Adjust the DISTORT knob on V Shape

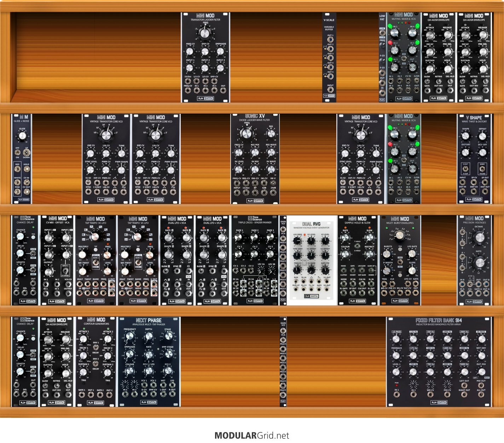[465, 152]
